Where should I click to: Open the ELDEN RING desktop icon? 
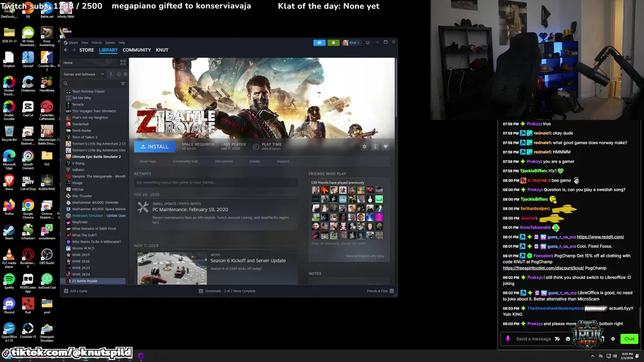pos(47,183)
